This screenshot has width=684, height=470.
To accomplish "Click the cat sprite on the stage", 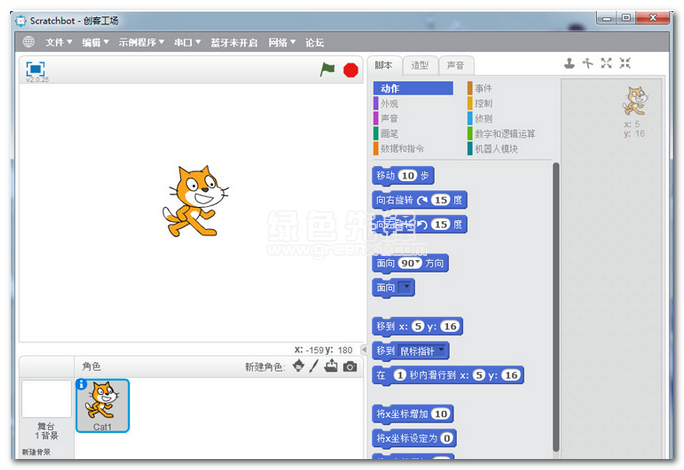I will click(195, 201).
